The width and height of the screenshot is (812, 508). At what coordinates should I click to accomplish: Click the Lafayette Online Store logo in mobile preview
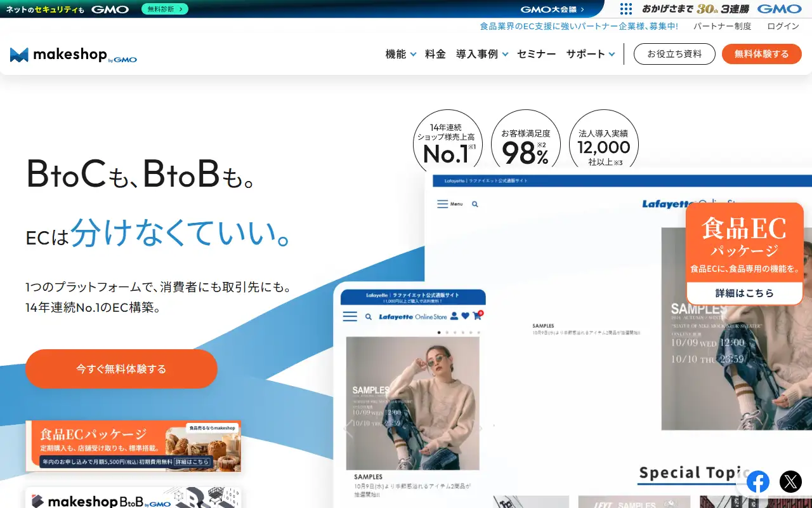[x=413, y=316]
